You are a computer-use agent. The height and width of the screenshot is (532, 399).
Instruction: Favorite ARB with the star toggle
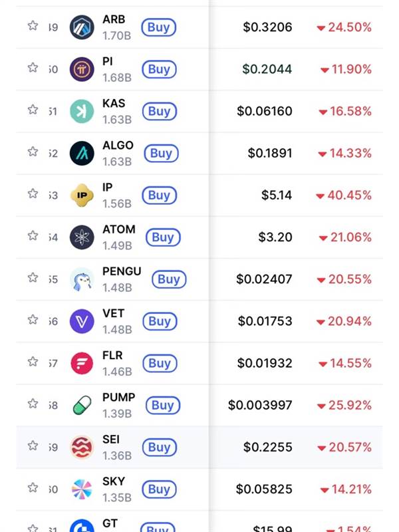click(33, 26)
